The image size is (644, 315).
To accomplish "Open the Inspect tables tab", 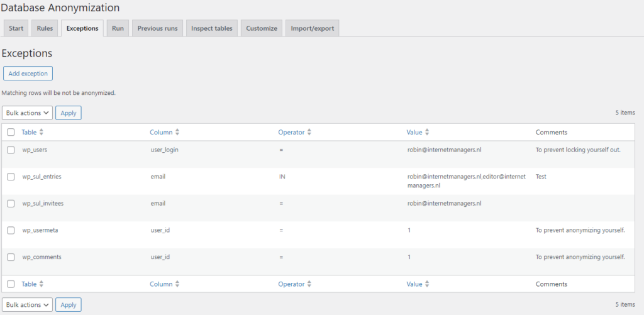I will 211,28.
